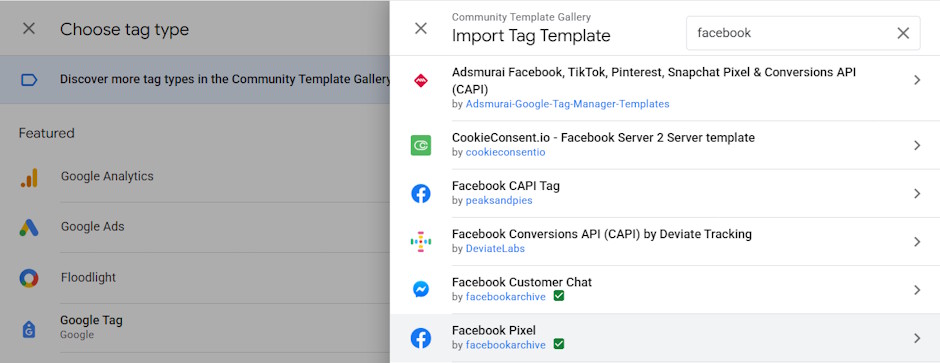Open the peaksandpies author link

[x=499, y=200]
